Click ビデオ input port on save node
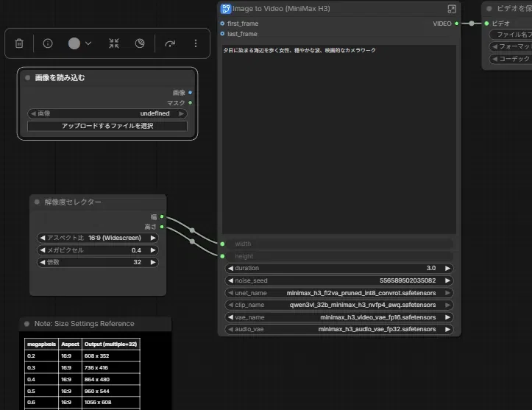 [x=486, y=24]
